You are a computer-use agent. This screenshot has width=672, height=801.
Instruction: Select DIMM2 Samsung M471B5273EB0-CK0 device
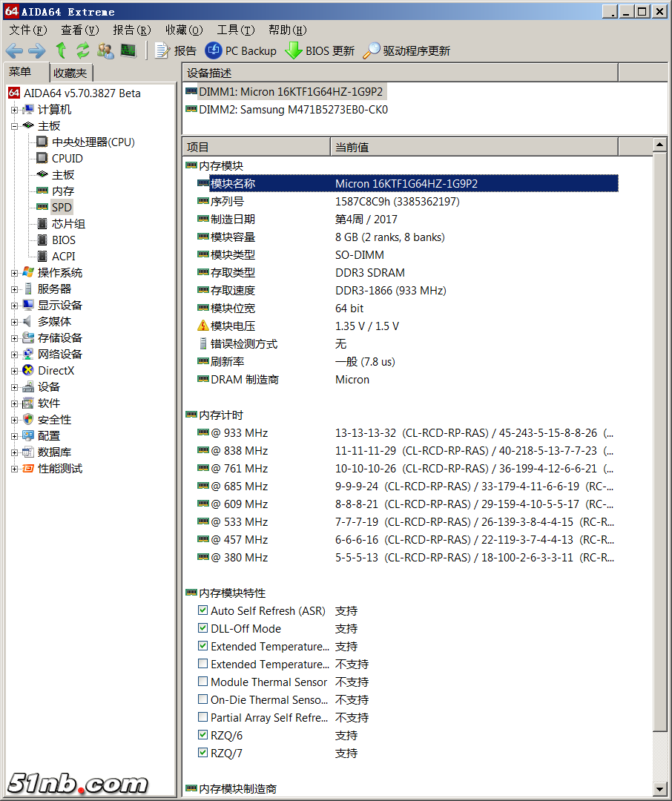pyautogui.click(x=292, y=109)
